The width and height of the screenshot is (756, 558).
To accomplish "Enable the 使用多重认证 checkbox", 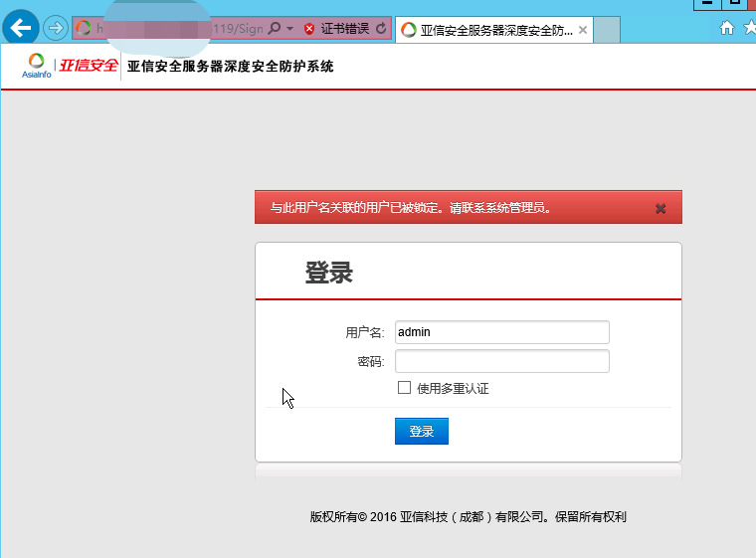I will [404, 388].
